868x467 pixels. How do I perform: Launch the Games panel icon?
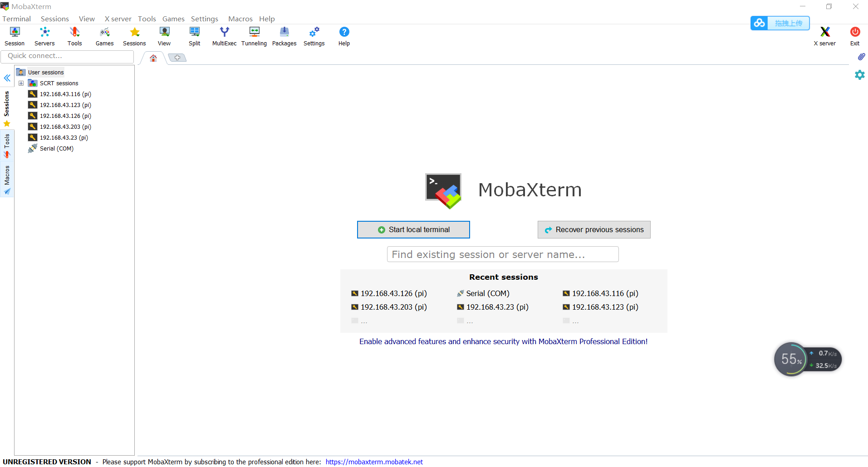pos(104,36)
